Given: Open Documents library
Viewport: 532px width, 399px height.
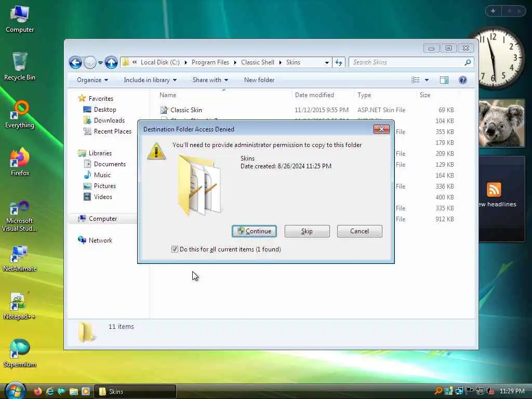Looking at the screenshot, I should [x=110, y=164].
